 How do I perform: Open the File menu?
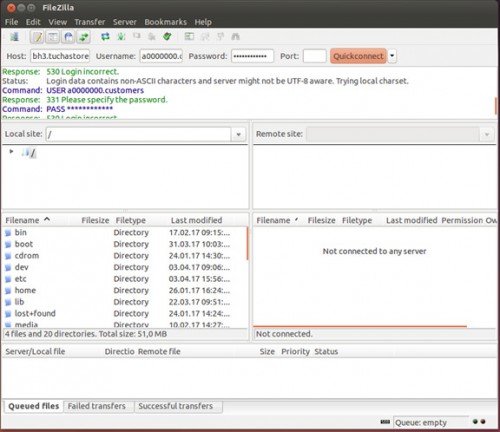point(11,22)
